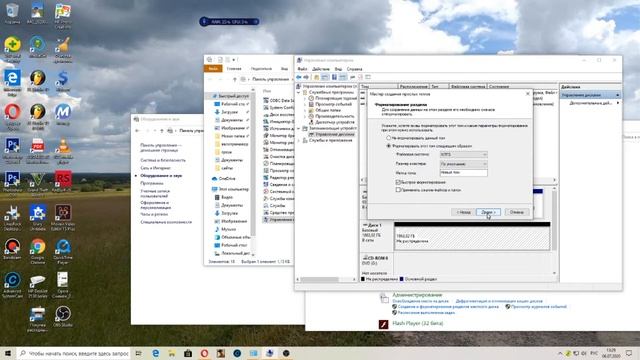Open 'Программы' Control Panel link
The width and height of the screenshot is (640, 360).
tap(151, 183)
